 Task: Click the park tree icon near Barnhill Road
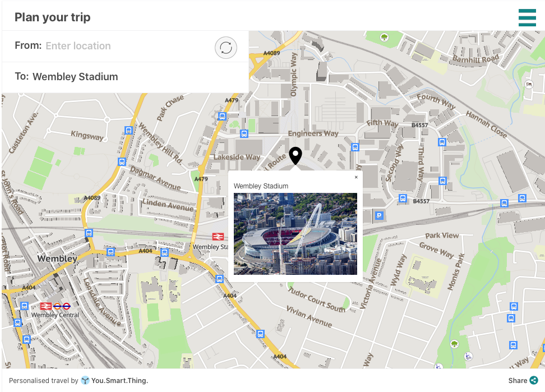pos(384,37)
